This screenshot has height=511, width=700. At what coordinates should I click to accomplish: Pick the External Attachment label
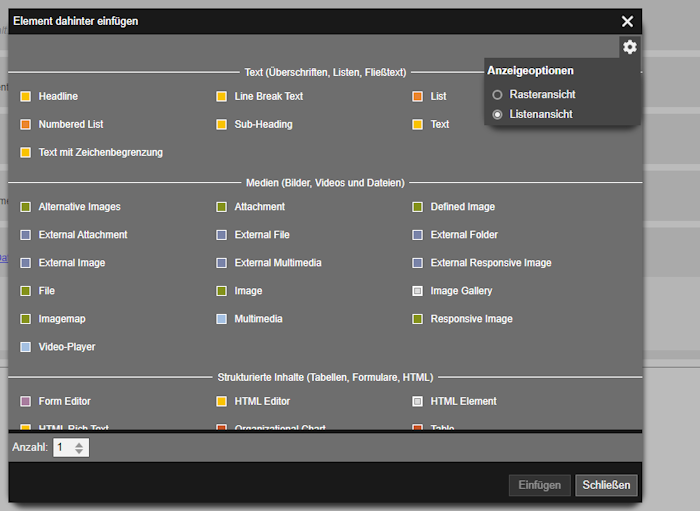(x=83, y=235)
